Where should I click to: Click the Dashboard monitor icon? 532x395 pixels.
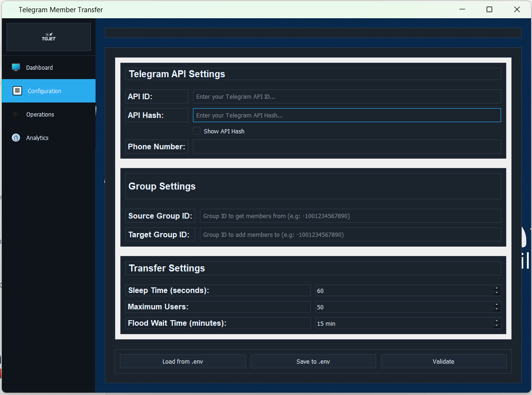(16, 67)
